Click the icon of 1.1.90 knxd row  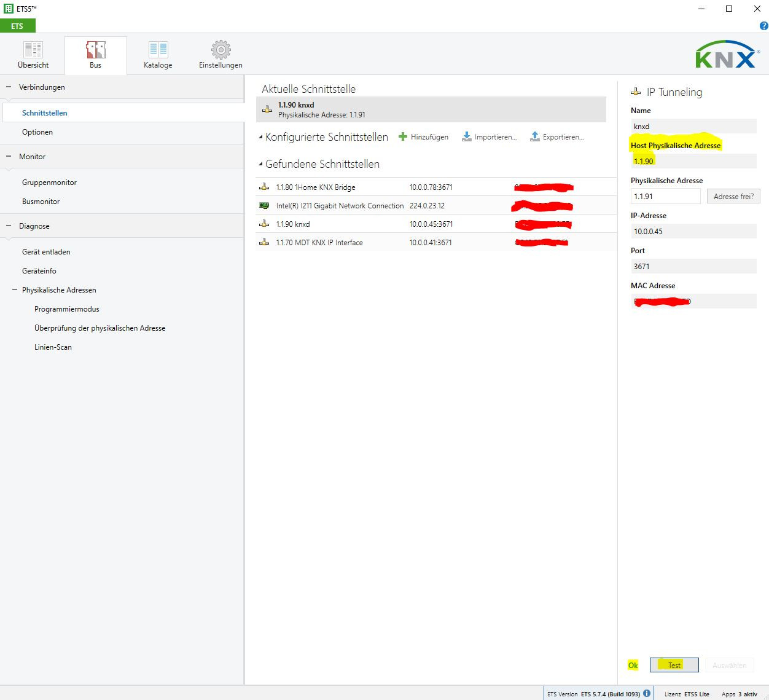click(264, 224)
